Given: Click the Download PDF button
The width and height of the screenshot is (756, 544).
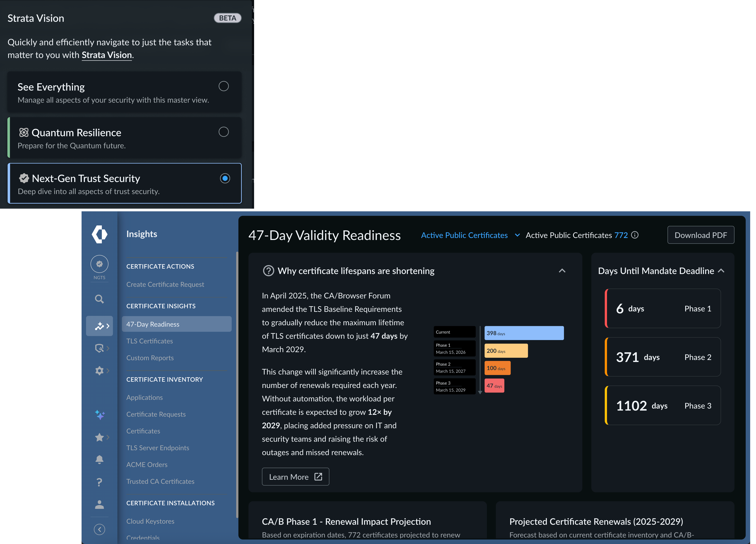Looking at the screenshot, I should [700, 235].
